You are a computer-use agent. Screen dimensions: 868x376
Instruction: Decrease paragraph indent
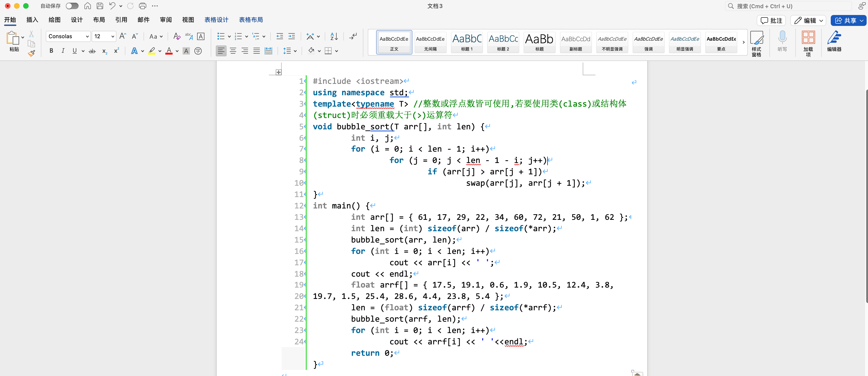tap(280, 36)
